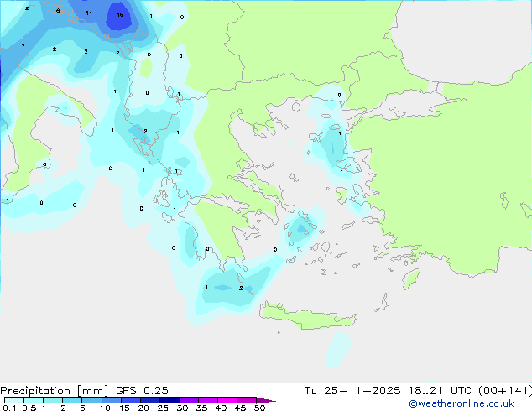Click the '20' legend scale label

pyautogui.click(x=143, y=408)
